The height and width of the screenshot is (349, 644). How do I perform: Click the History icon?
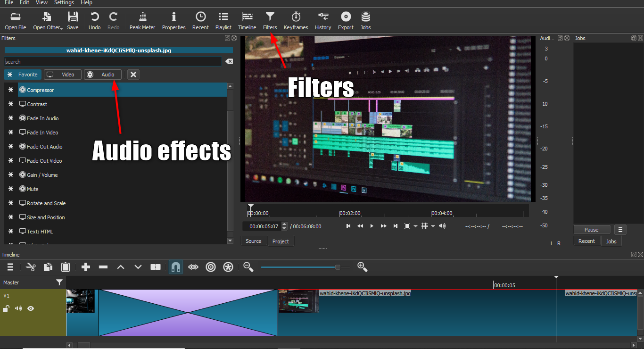[x=322, y=20]
